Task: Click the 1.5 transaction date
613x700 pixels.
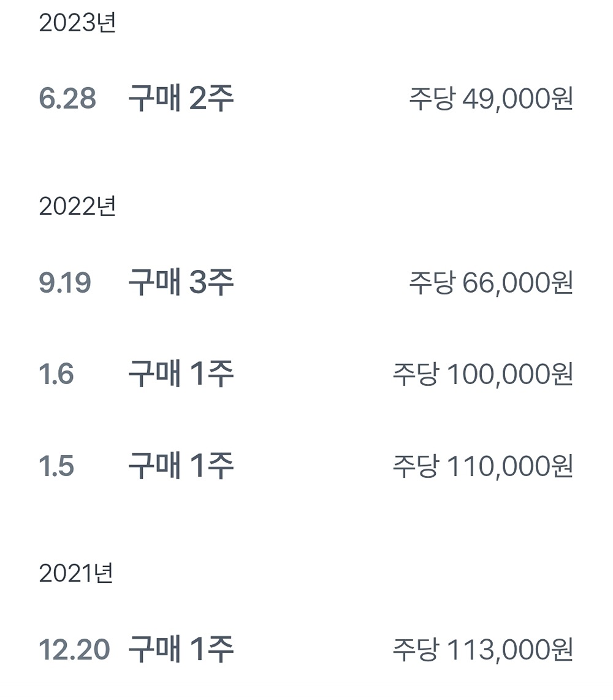Action: (x=56, y=466)
